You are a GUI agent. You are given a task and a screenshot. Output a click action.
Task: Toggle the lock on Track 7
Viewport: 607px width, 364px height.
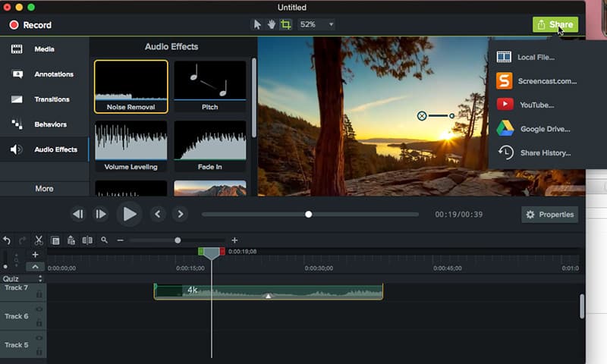(39, 295)
